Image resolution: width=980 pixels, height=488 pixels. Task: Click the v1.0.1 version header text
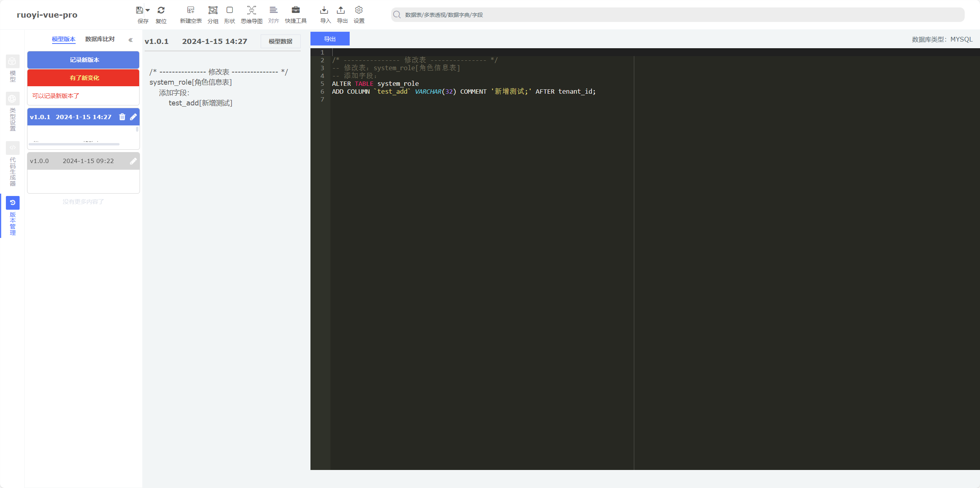click(x=156, y=42)
